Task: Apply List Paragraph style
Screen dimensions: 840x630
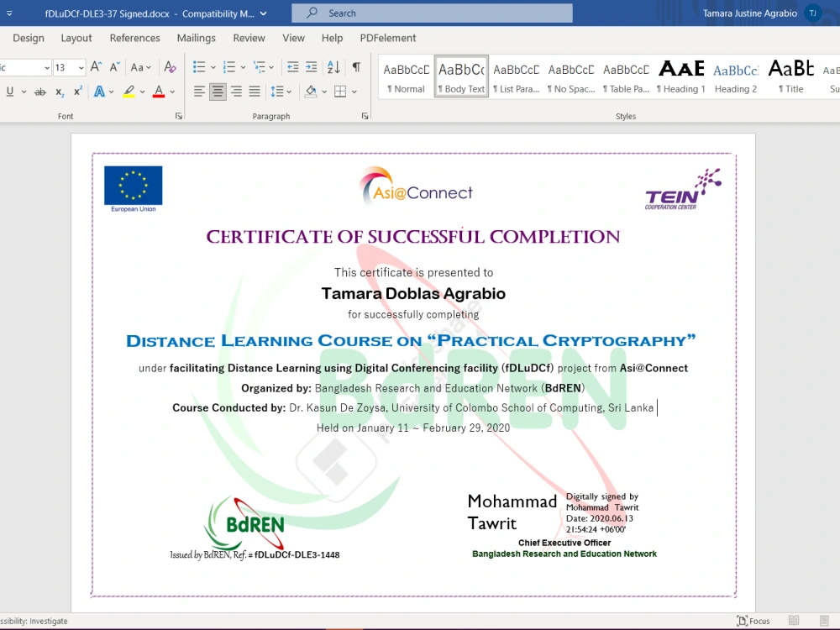Action: tap(517, 76)
